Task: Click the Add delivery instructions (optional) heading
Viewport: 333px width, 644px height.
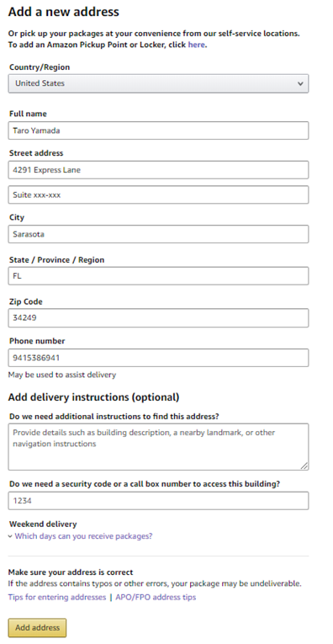Action: [94, 397]
